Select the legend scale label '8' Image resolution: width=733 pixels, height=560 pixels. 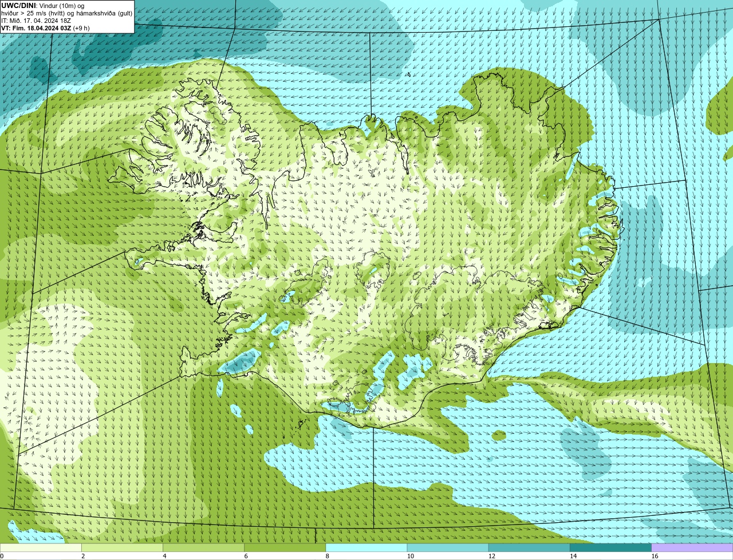point(327,556)
